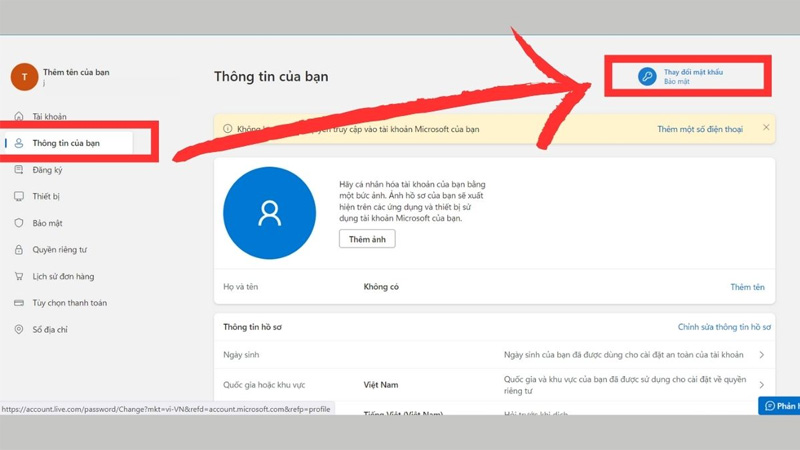Screen dimensions: 800x450
Task: Click the monitor icon beside Thiết bị
Action: click(x=19, y=196)
